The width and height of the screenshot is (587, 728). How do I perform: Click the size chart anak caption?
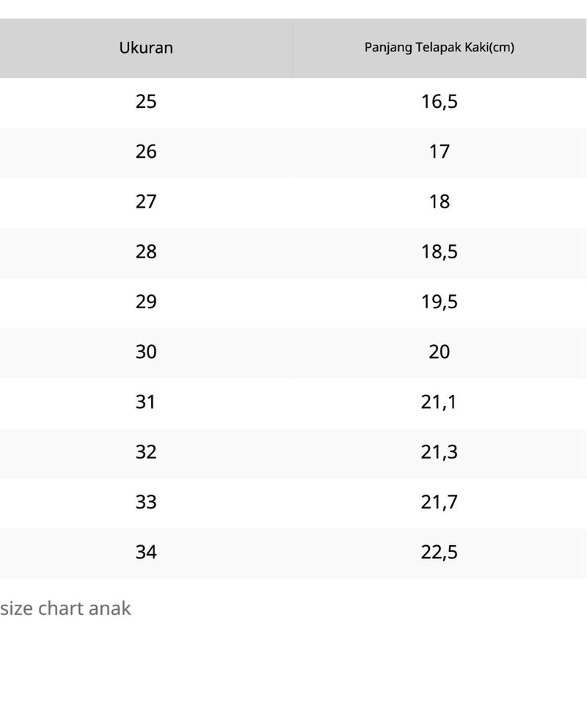65,608
